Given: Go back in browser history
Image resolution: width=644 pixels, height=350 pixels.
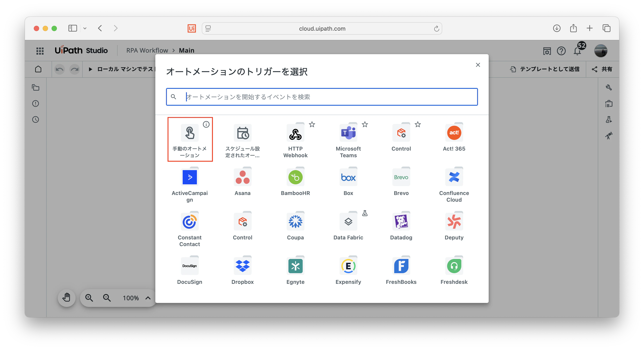Looking at the screenshot, I should point(100,28).
